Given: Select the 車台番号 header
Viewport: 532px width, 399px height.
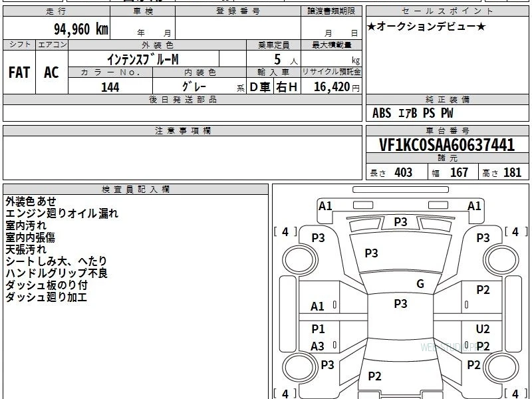Looking at the screenshot, I should click(447, 131).
